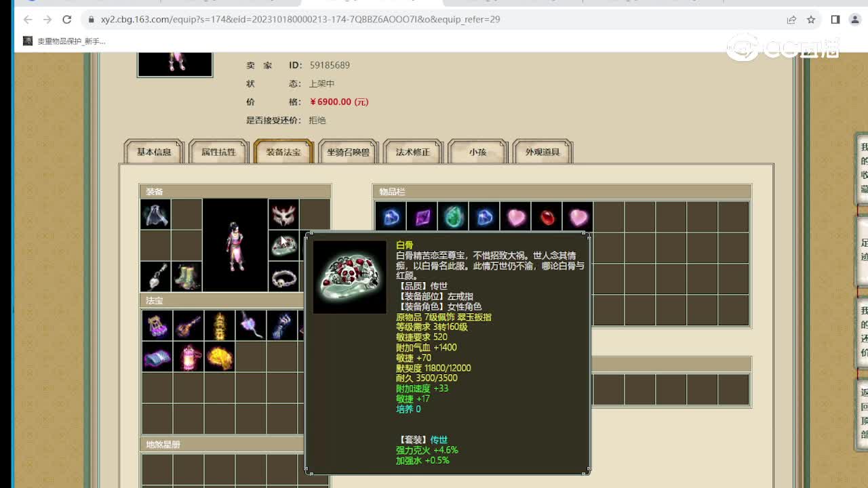868x488 pixels.
Task: Click the 耐久 3500/3500 line
Action: (x=427, y=378)
